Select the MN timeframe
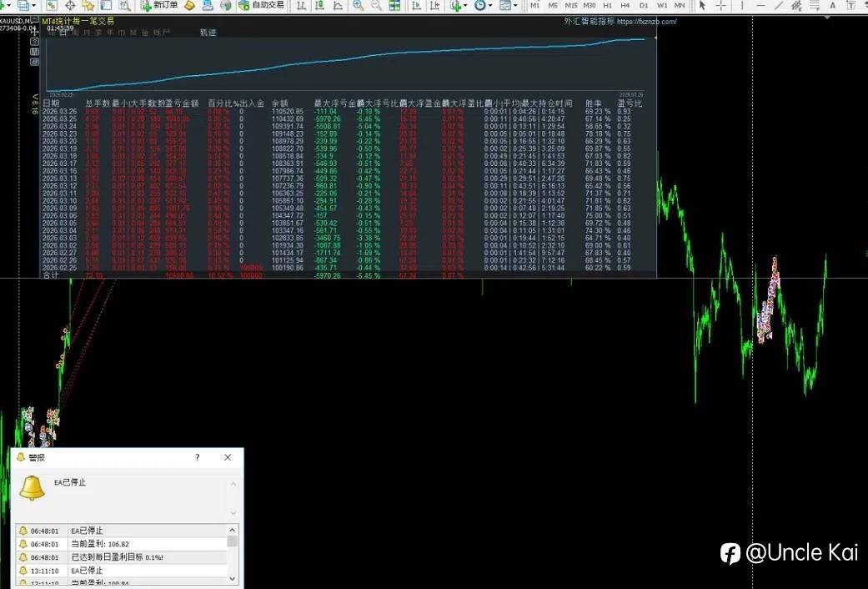 click(x=680, y=6)
